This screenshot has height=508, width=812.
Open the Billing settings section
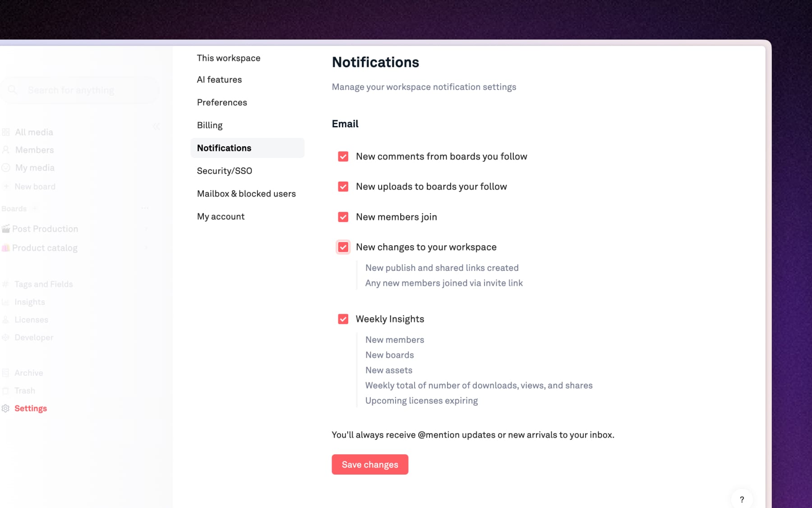pyautogui.click(x=210, y=125)
